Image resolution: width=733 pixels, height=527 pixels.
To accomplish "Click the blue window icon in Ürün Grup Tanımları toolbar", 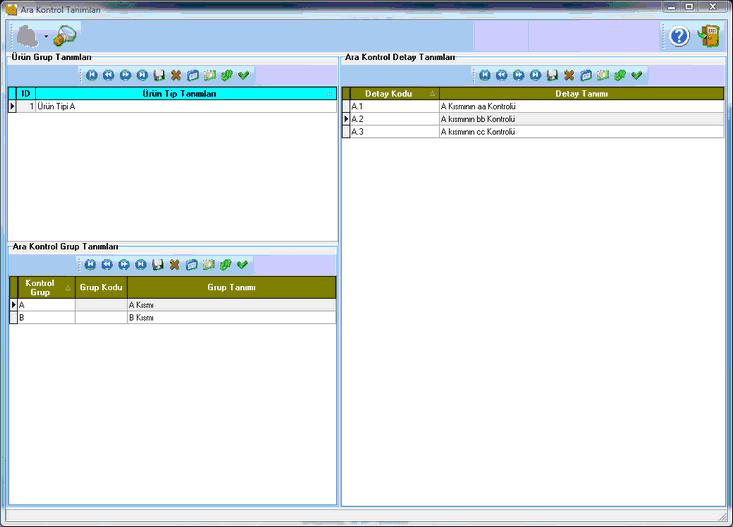I will 193,75.
